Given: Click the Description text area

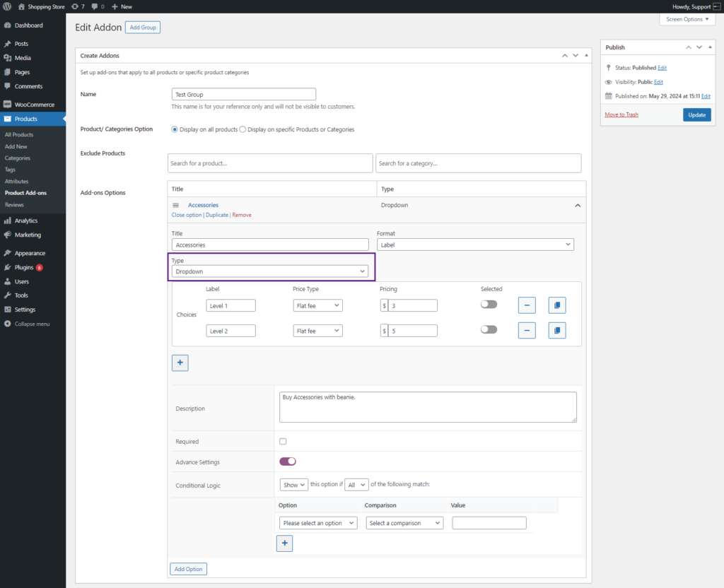Looking at the screenshot, I should click(428, 407).
